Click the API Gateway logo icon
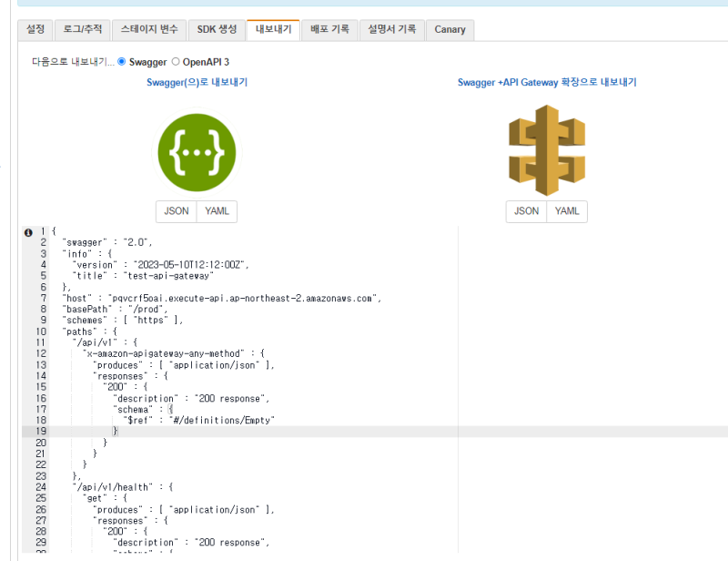 pos(546,150)
